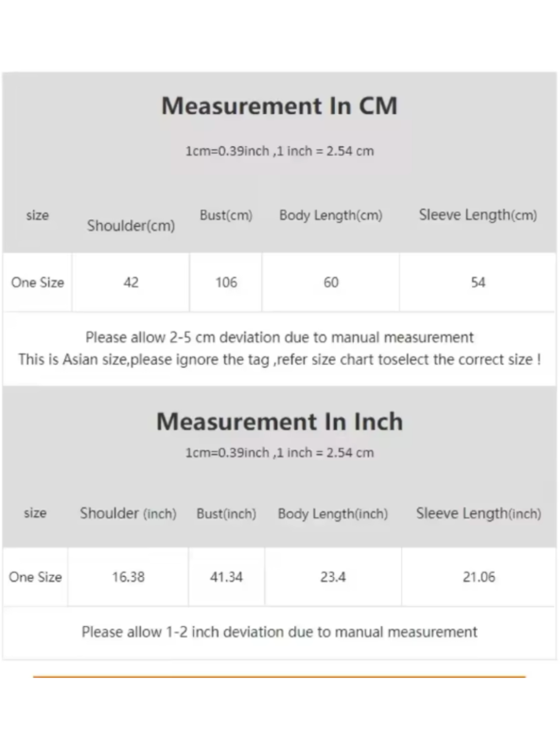Click the 1-2 inch deviation note
Viewport: 560px width, 747px height.
(279, 632)
